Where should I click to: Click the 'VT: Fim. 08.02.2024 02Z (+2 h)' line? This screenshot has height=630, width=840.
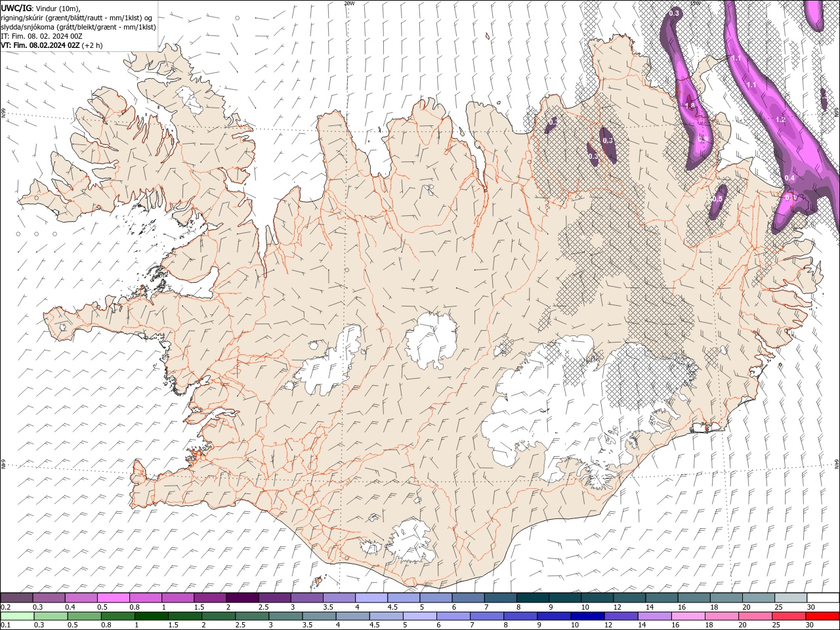pyautogui.click(x=52, y=45)
